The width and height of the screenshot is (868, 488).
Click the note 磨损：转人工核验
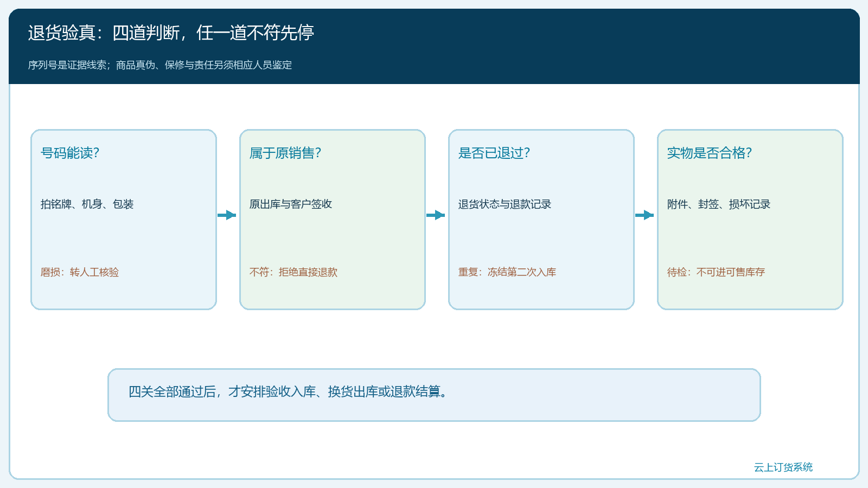pyautogui.click(x=80, y=272)
